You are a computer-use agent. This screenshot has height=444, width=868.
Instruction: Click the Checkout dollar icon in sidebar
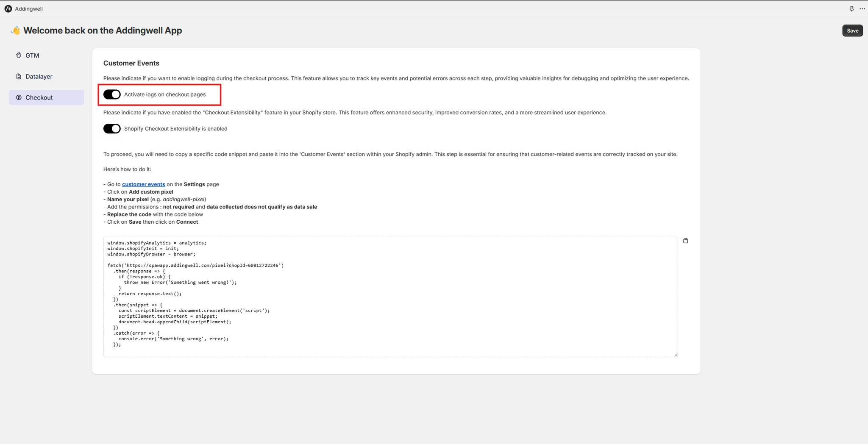click(19, 97)
